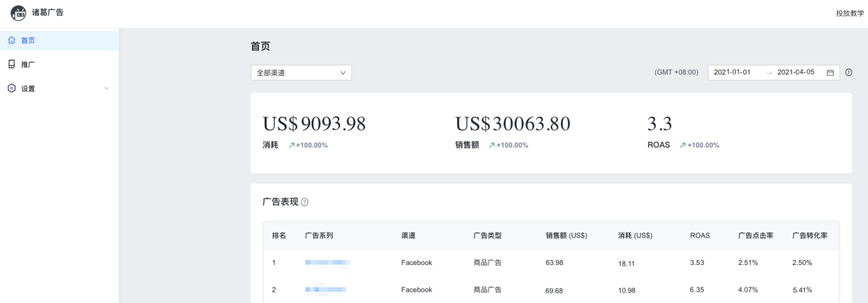The height and width of the screenshot is (303, 868).
Task: Click the 3.3 ROAS value
Action: point(659,124)
